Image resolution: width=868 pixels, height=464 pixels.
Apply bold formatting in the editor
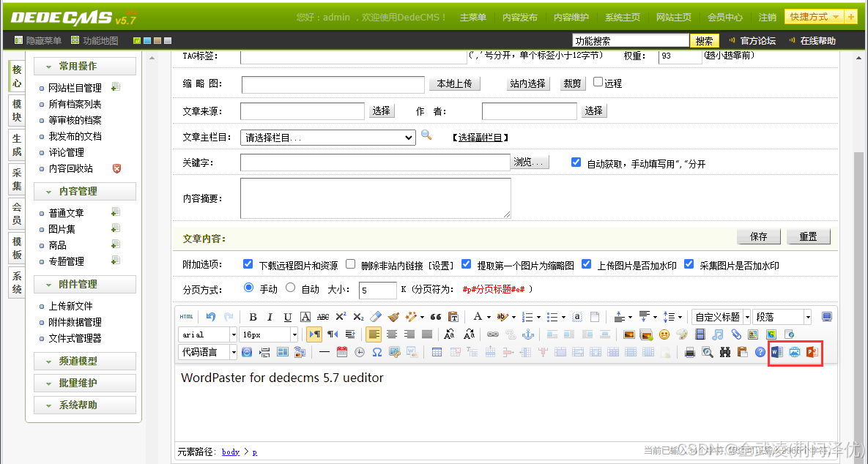[253, 317]
